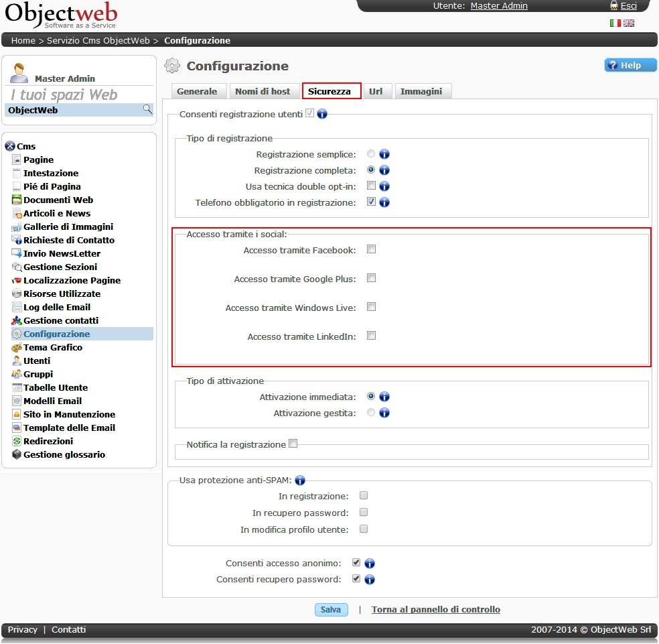This screenshot has height=644, width=659.
Task: Open info icon for double opt-in
Action: tap(384, 186)
